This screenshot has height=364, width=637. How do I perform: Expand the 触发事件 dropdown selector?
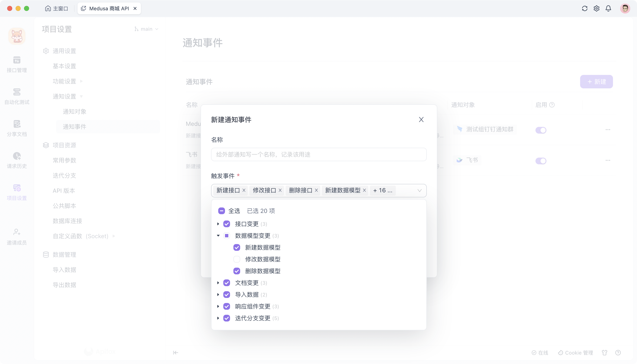[x=419, y=190]
